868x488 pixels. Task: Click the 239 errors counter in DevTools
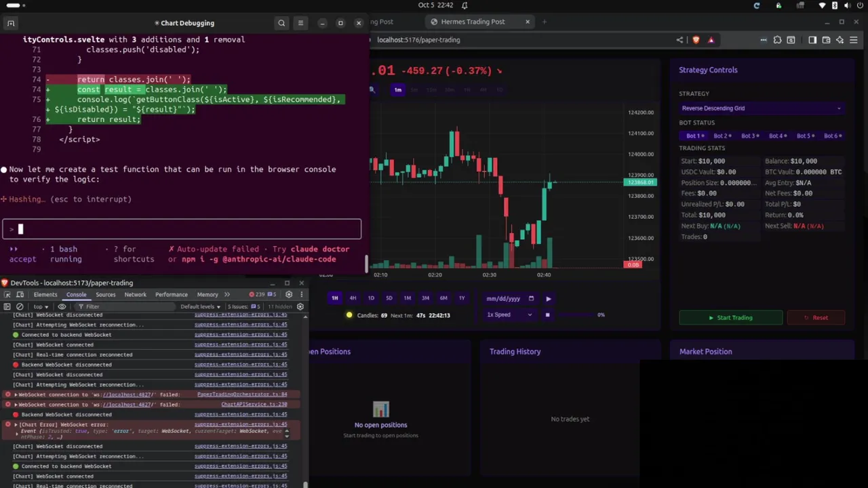coord(258,295)
